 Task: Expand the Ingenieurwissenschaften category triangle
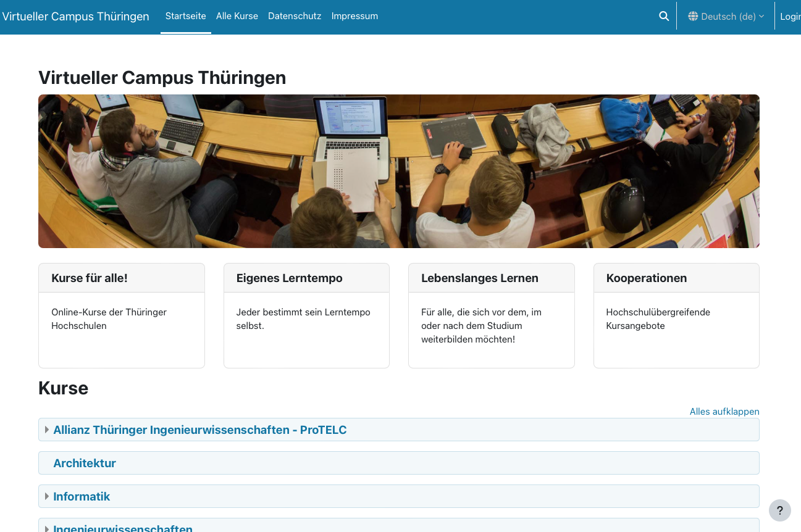[47, 528]
